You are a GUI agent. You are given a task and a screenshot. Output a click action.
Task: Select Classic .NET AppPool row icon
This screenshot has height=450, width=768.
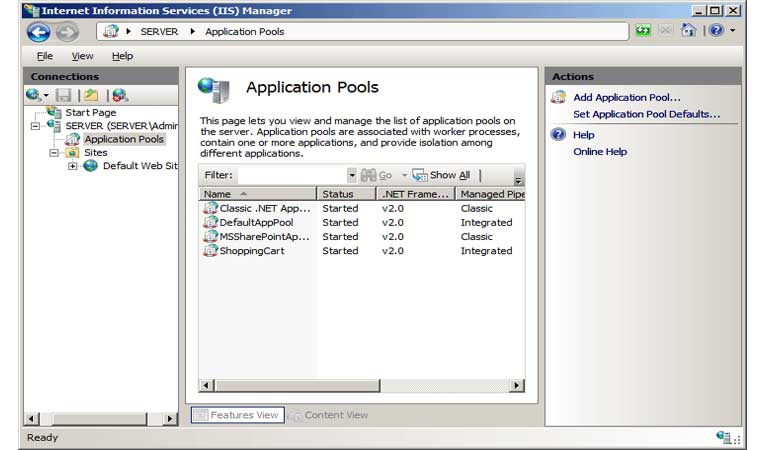click(x=210, y=208)
